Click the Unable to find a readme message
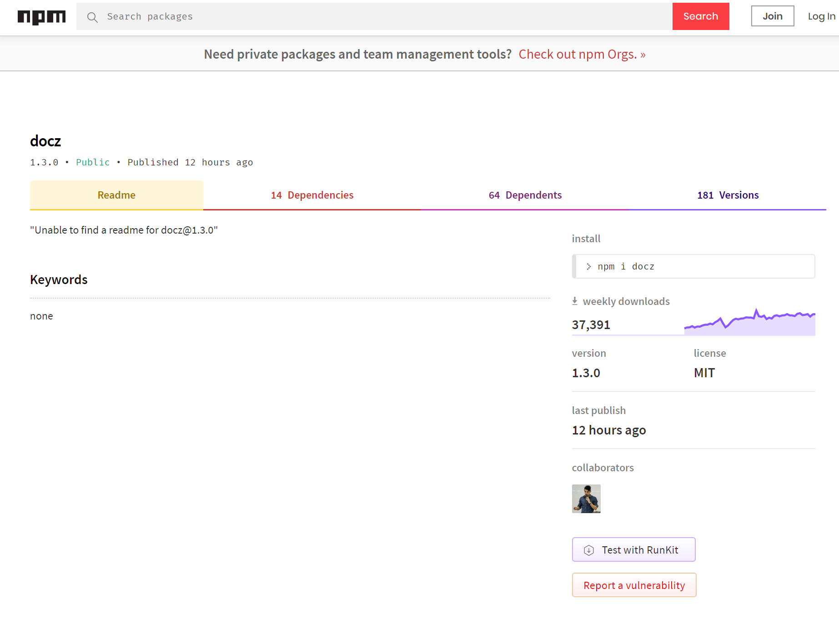Image resolution: width=839 pixels, height=644 pixels. pyautogui.click(x=124, y=230)
